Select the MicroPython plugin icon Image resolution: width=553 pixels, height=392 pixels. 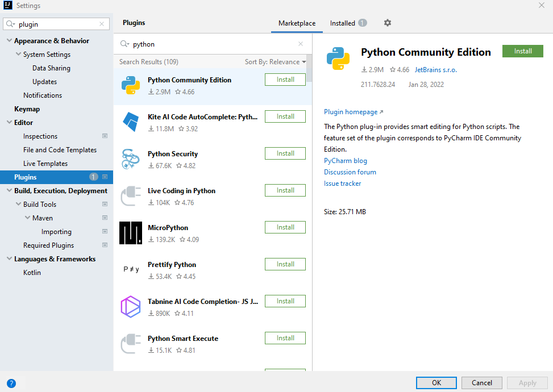click(x=130, y=233)
